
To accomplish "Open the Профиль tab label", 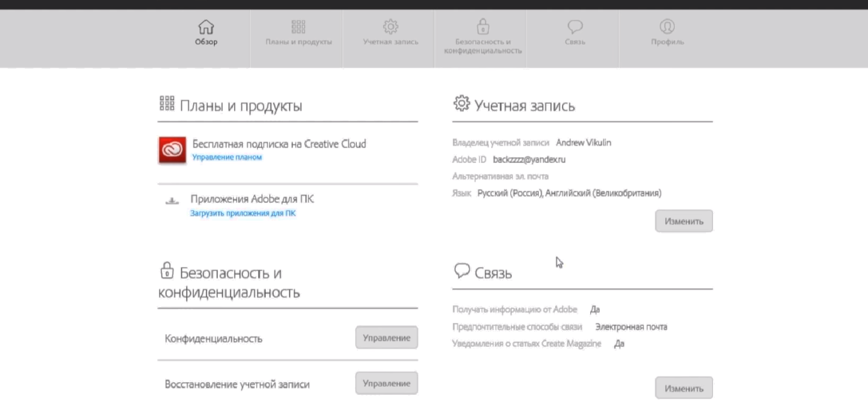I will (x=667, y=42).
